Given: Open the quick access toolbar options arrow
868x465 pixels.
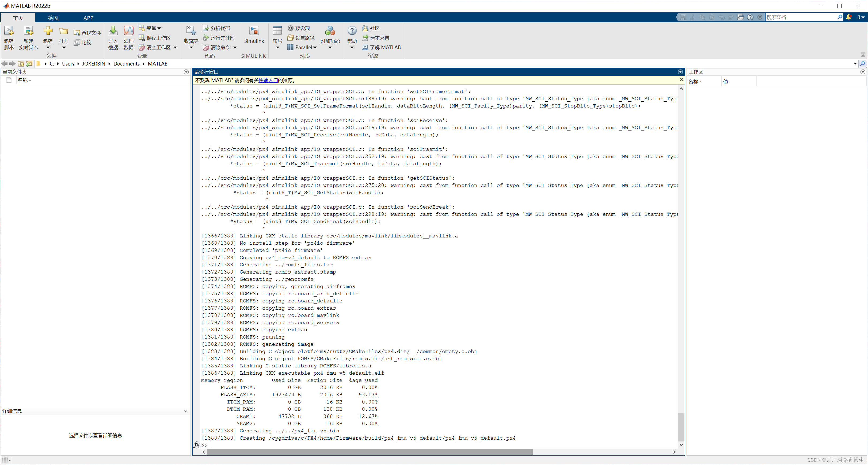Looking at the screenshot, I should 760,17.
